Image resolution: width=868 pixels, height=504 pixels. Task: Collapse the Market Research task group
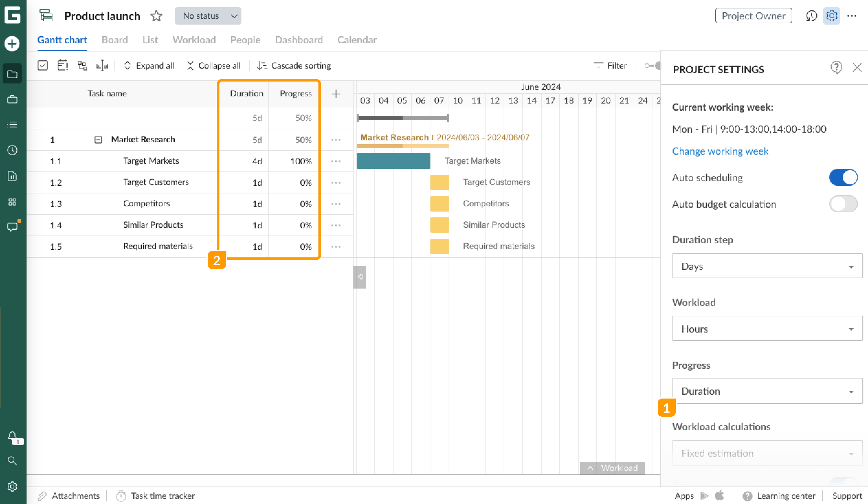tap(98, 139)
